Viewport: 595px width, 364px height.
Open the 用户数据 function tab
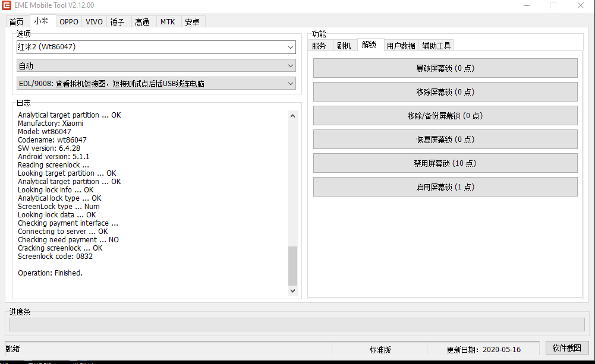pos(401,46)
